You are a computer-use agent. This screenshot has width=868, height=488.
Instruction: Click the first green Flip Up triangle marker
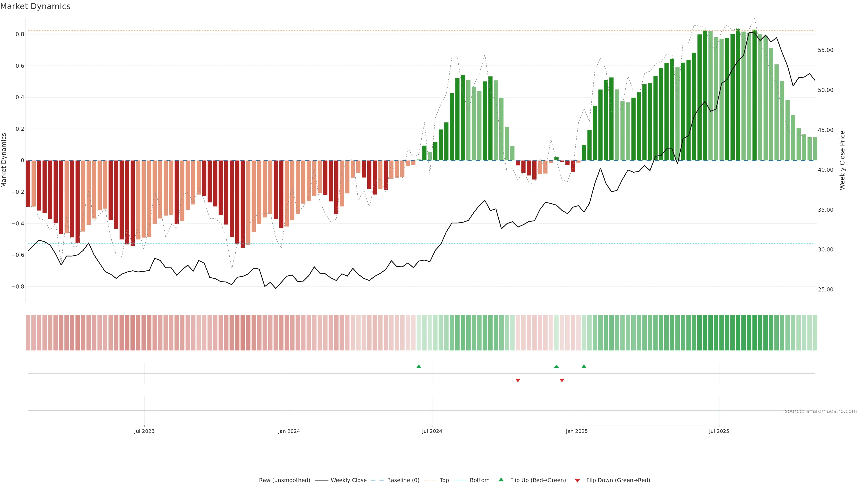tap(419, 366)
